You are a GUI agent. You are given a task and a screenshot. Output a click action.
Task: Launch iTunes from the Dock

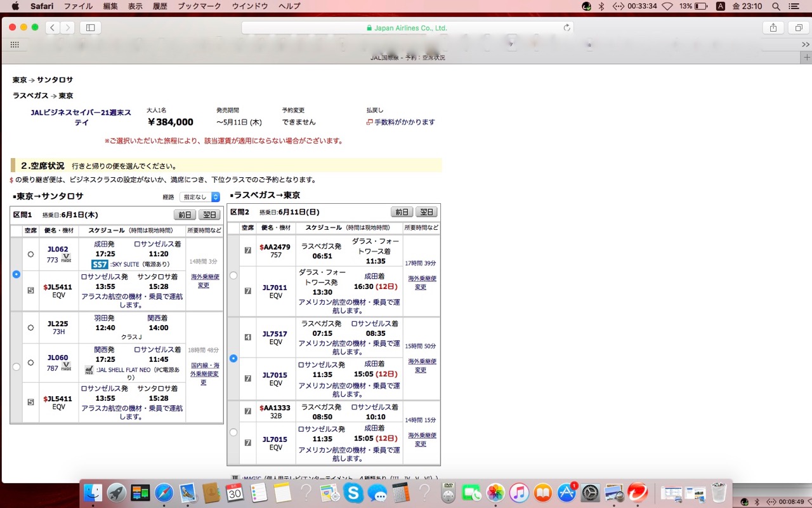pyautogui.click(x=519, y=493)
